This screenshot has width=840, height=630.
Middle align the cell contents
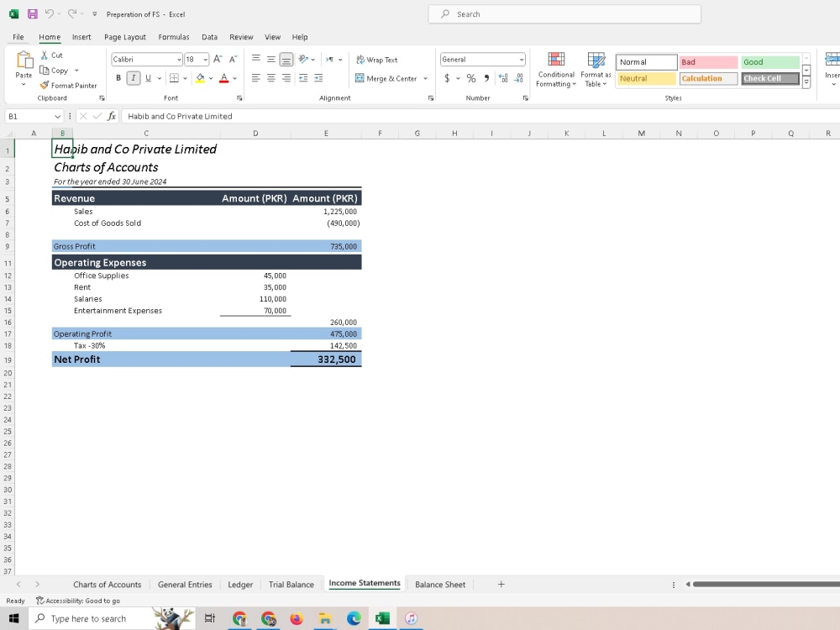(271, 59)
